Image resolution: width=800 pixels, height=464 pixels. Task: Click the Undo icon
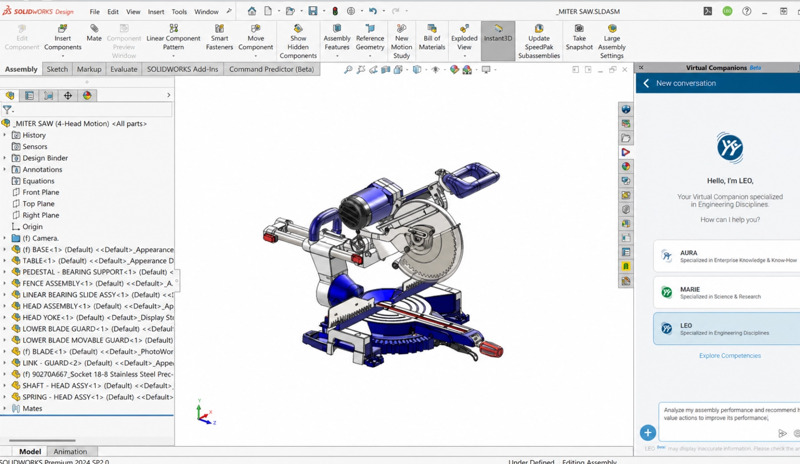coord(372,11)
